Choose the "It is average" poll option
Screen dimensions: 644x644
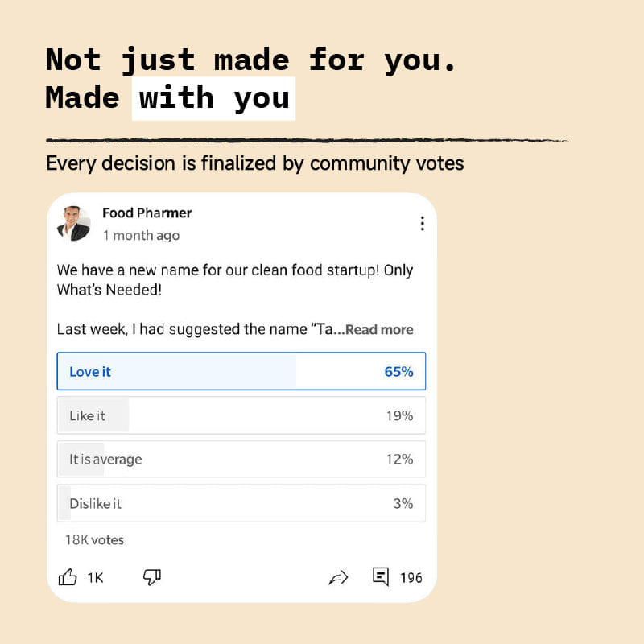(x=241, y=459)
